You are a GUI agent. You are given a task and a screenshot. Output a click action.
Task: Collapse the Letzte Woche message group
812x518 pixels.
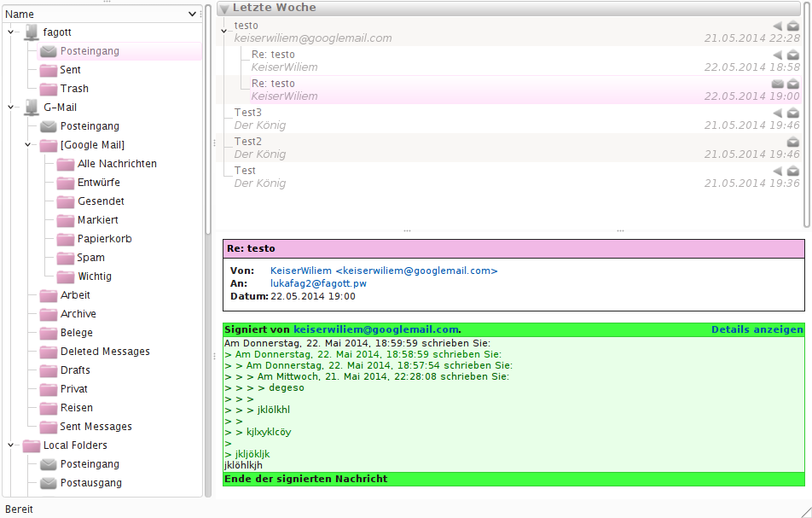(x=224, y=9)
